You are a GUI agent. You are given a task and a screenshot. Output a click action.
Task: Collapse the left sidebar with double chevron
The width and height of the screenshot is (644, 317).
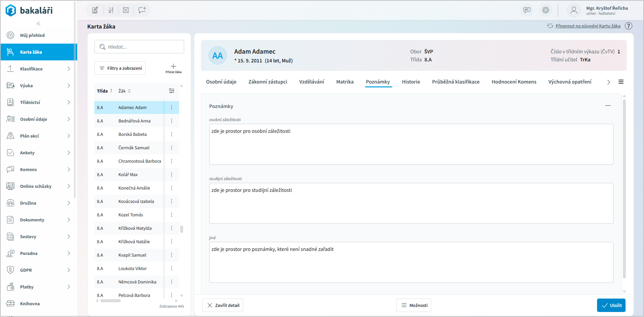(x=39, y=23)
